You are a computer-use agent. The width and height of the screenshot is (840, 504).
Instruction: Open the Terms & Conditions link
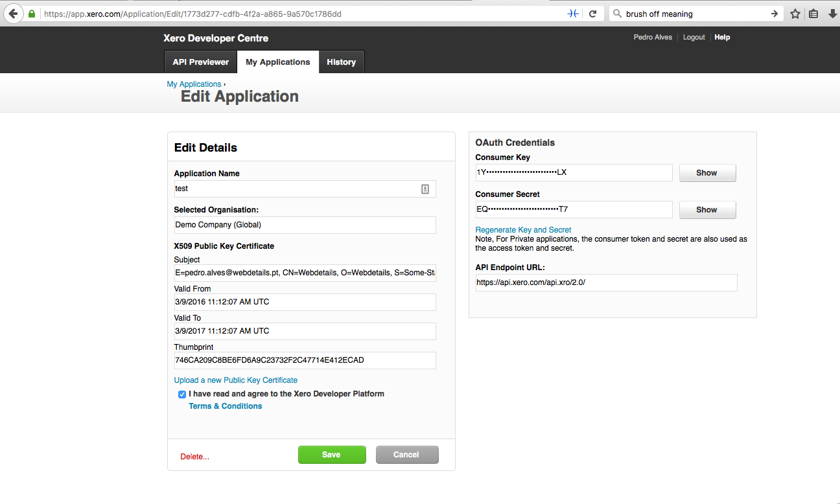pos(226,406)
